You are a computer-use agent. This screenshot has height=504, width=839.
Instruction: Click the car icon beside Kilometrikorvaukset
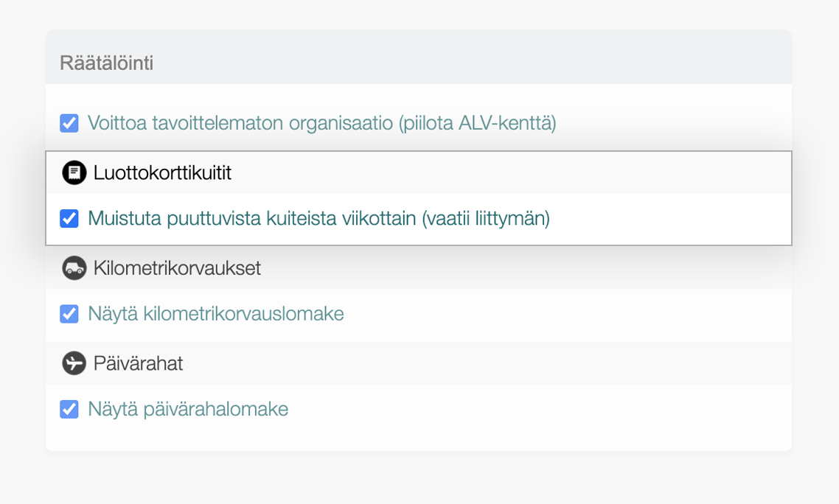[x=74, y=268]
